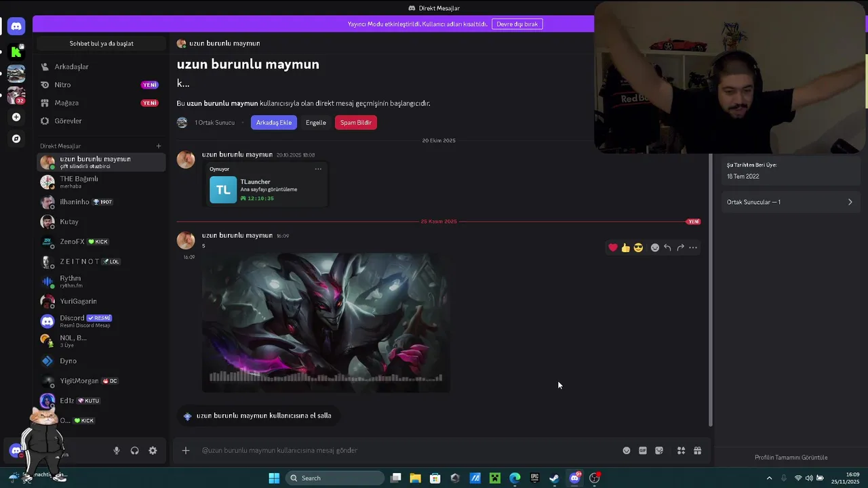Click the Arkadaş Ekle button
Image resolution: width=868 pixels, height=488 pixels.
click(x=274, y=123)
